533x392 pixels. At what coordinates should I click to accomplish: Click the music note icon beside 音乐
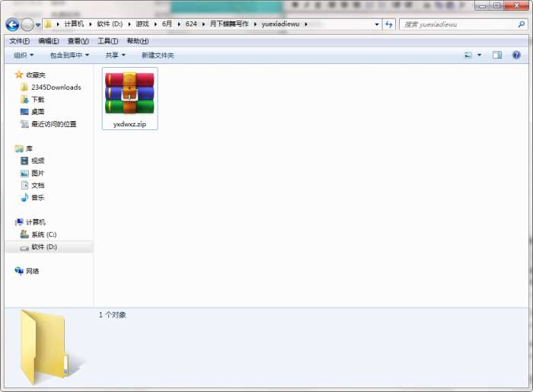24,197
